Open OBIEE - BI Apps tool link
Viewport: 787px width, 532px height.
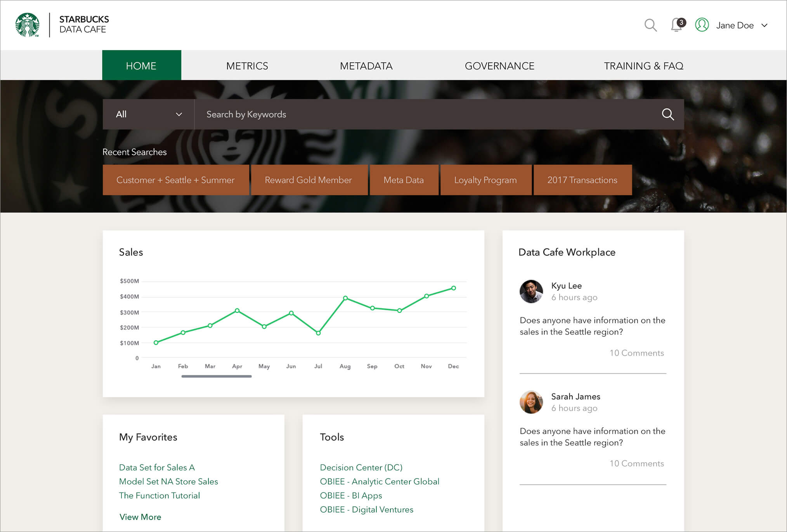point(351,496)
